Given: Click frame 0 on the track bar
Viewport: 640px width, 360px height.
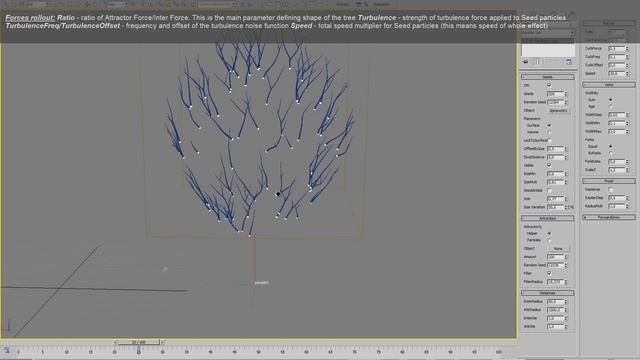Looking at the screenshot, I should (18, 351).
